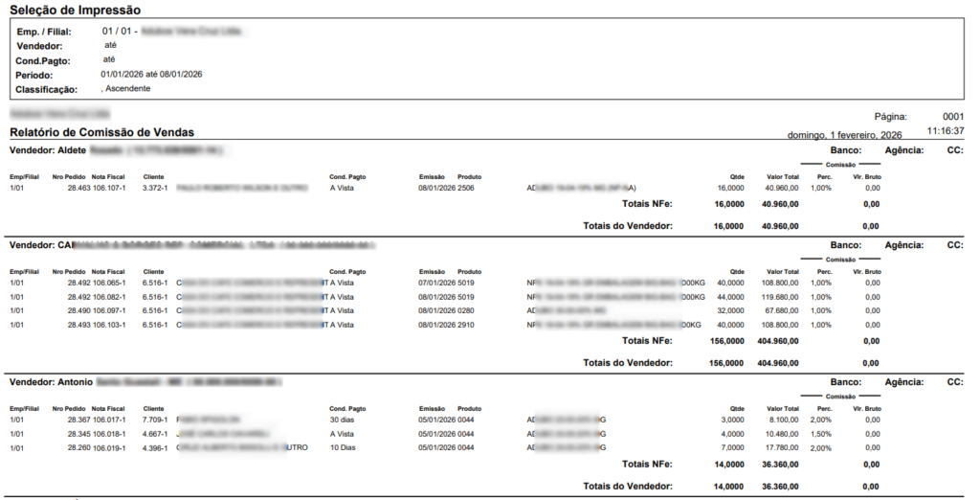
Task: Click the report date 'domingo, 1 fevereiro, 2026'
Action: [844, 135]
